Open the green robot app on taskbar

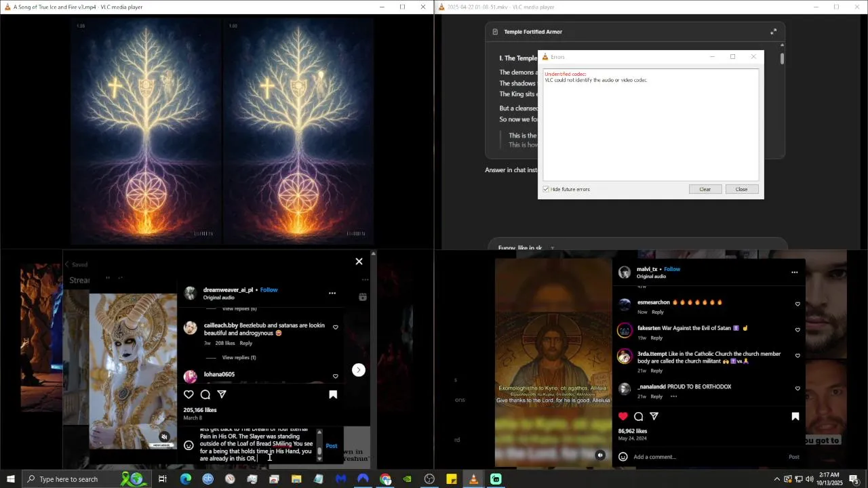click(496, 479)
